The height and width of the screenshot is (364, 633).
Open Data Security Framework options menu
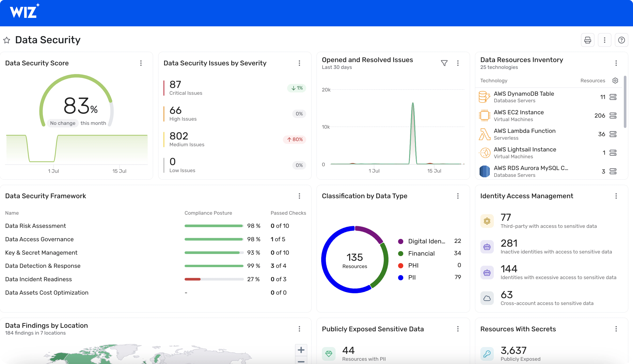(x=299, y=196)
